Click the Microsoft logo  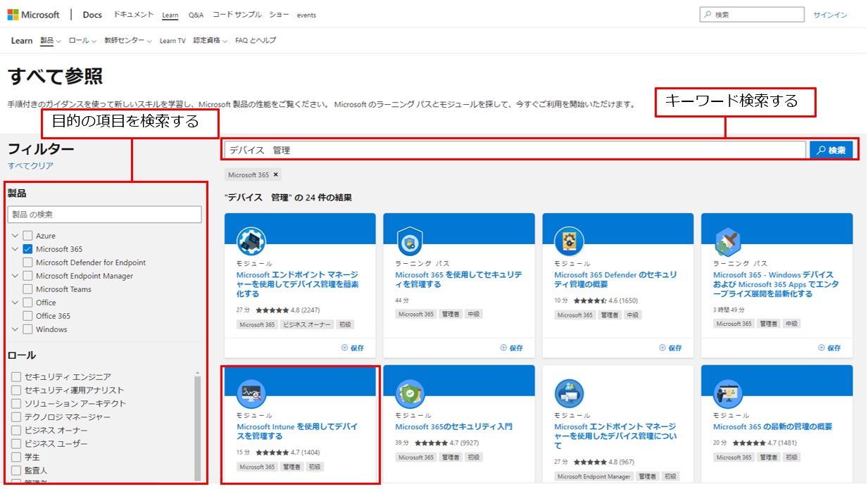point(34,15)
